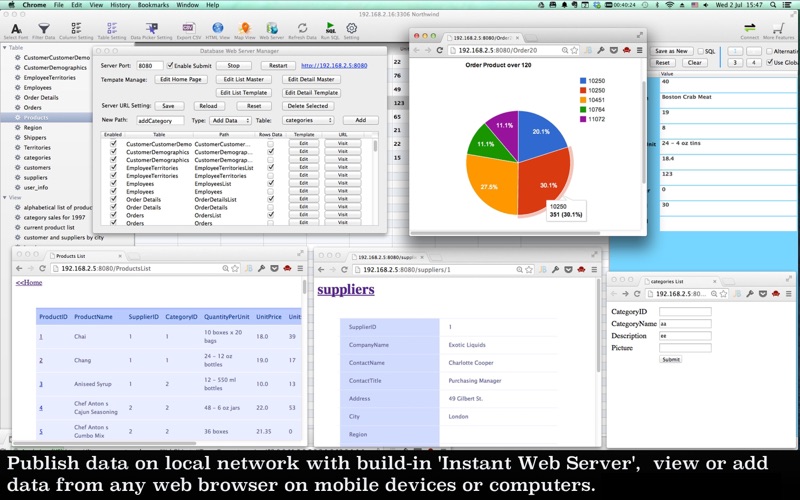The width and height of the screenshot is (800, 500).
Task: Bookmark star in Order chart browser
Action: click(574, 50)
